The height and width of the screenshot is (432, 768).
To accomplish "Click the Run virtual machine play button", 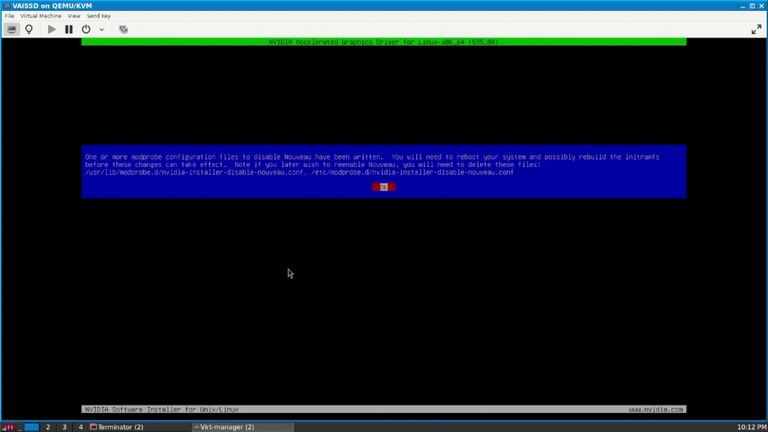I will pyautogui.click(x=51, y=29).
